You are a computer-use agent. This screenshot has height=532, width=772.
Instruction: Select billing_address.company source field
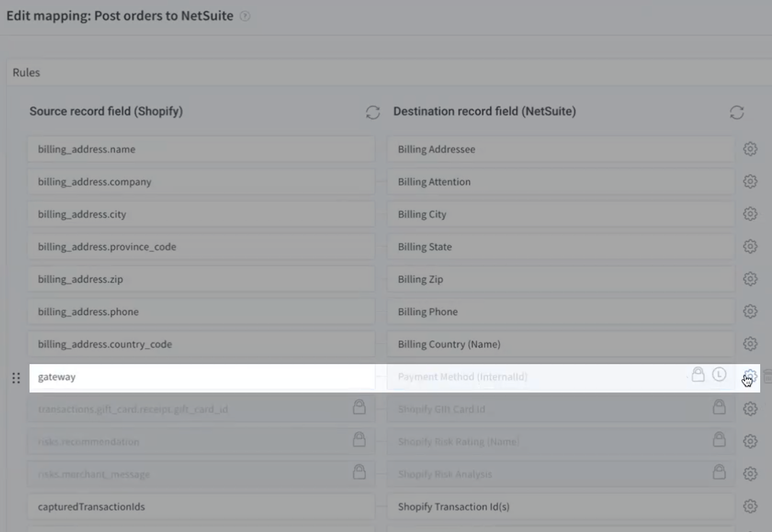tap(201, 181)
